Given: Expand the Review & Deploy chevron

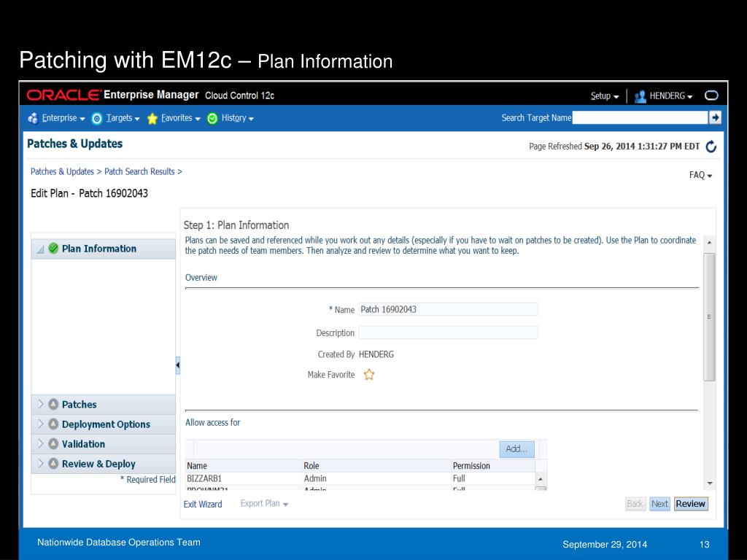Looking at the screenshot, I should (41, 463).
